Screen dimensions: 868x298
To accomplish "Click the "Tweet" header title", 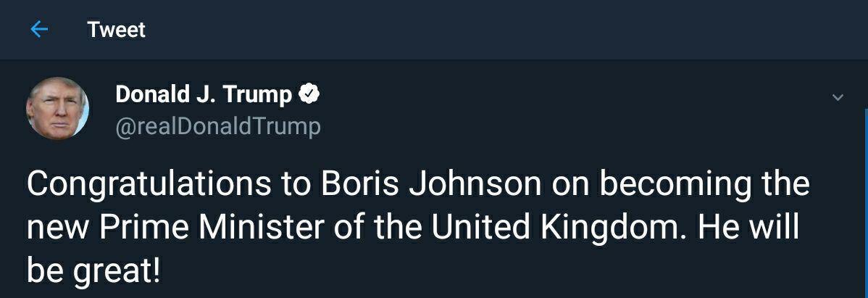I will (116, 30).
